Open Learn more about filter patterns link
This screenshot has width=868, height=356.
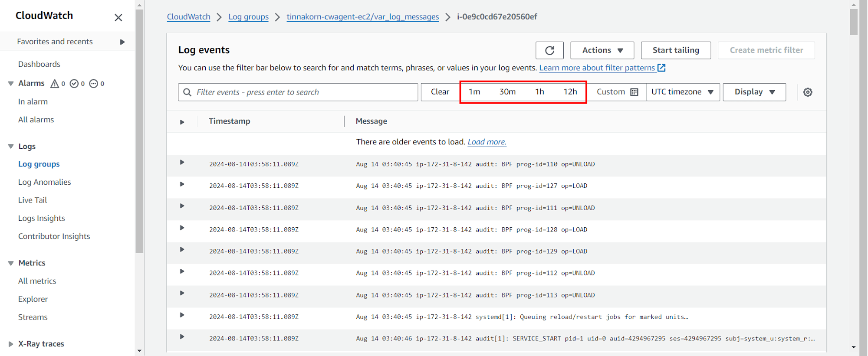[x=597, y=68]
